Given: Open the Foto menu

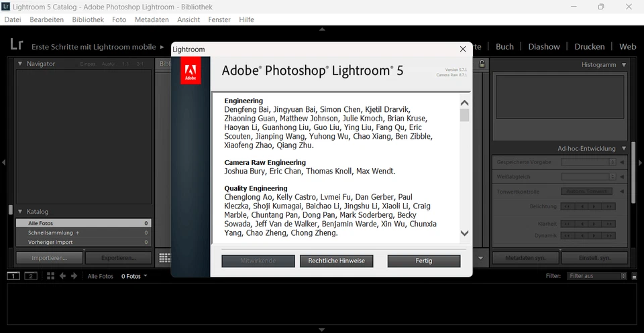Looking at the screenshot, I should tap(119, 19).
